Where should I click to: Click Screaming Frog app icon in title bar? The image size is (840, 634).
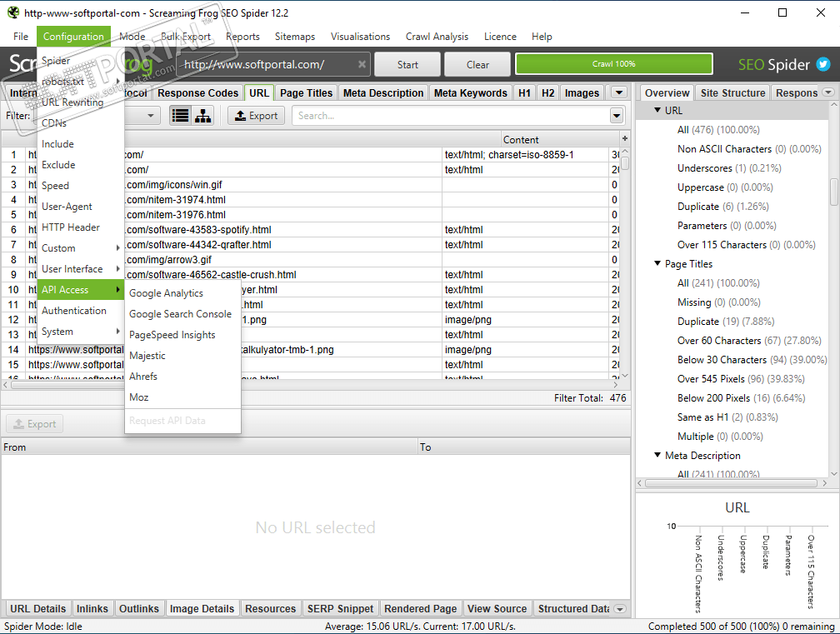[12, 12]
